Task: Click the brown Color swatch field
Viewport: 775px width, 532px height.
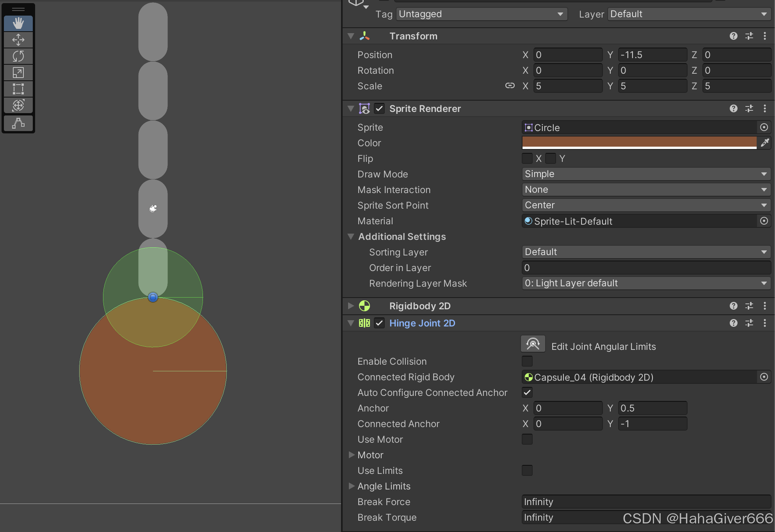Action: click(639, 142)
